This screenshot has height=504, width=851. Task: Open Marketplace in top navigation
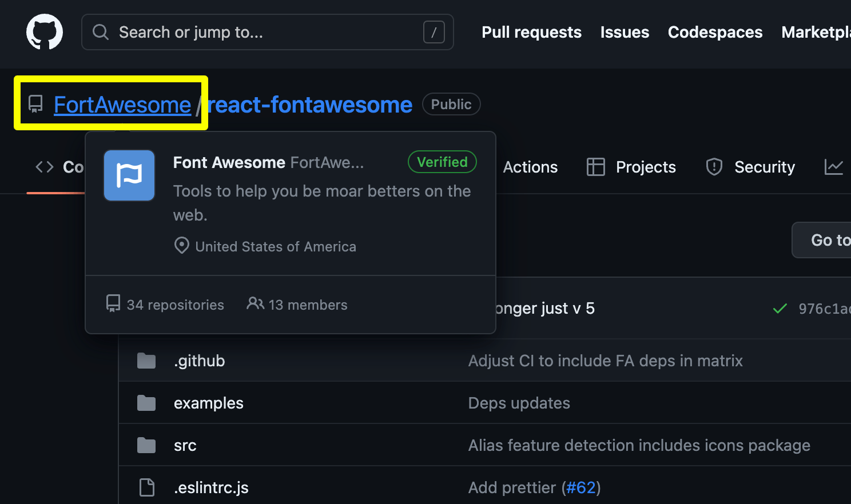pyautogui.click(x=816, y=32)
